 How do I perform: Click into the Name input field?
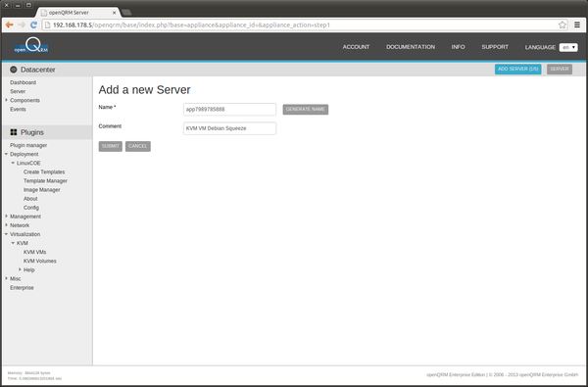229,109
